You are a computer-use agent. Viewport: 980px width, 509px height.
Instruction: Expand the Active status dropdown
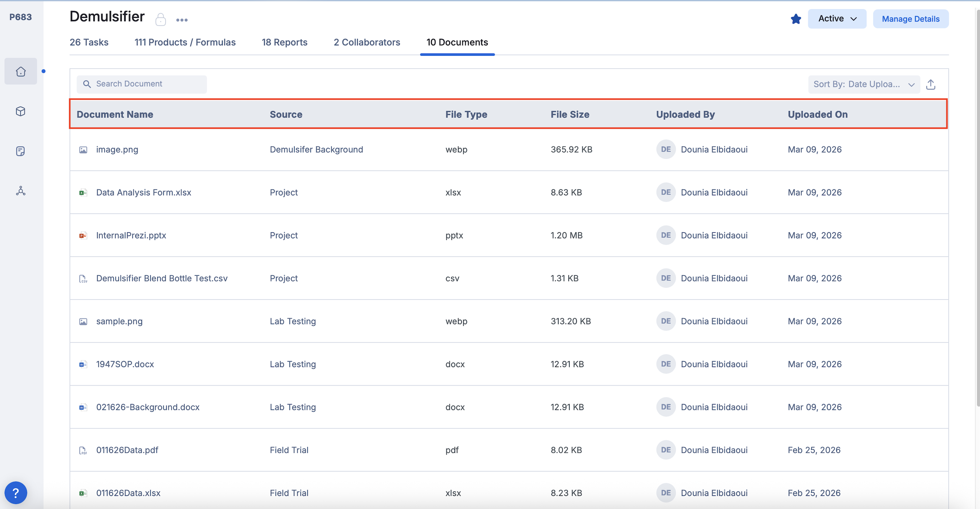[837, 19]
